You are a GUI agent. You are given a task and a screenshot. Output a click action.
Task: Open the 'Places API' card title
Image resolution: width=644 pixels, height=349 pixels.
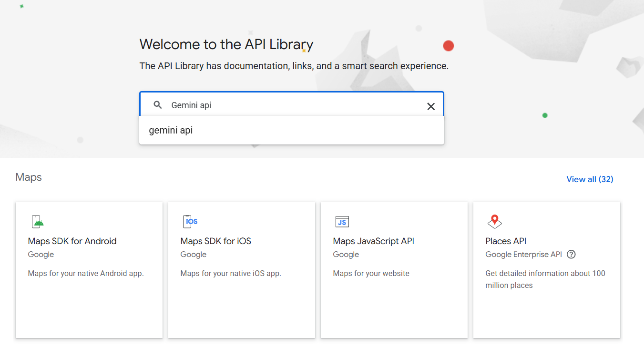coord(506,241)
